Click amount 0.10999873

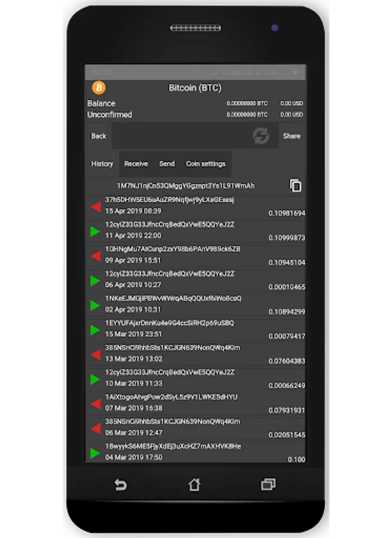tap(287, 238)
